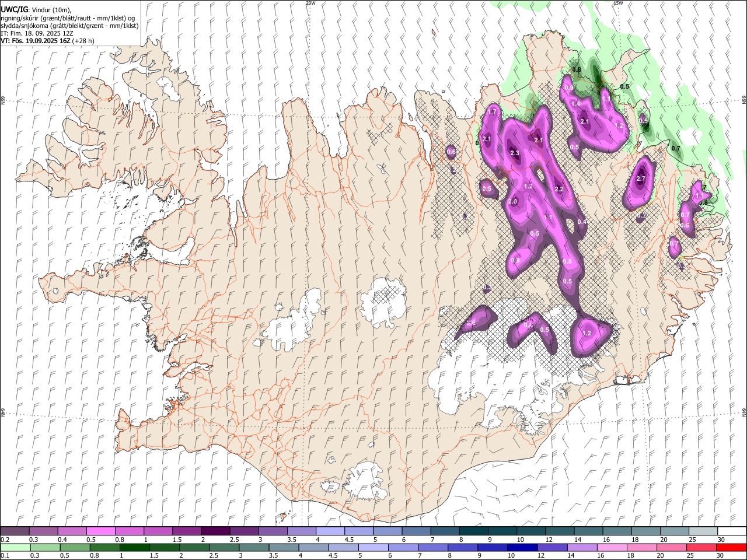Image resolution: width=747 pixels, height=560 pixels.
Task: Click the 1.4 precipitation value on the map
Action: click(x=575, y=104)
